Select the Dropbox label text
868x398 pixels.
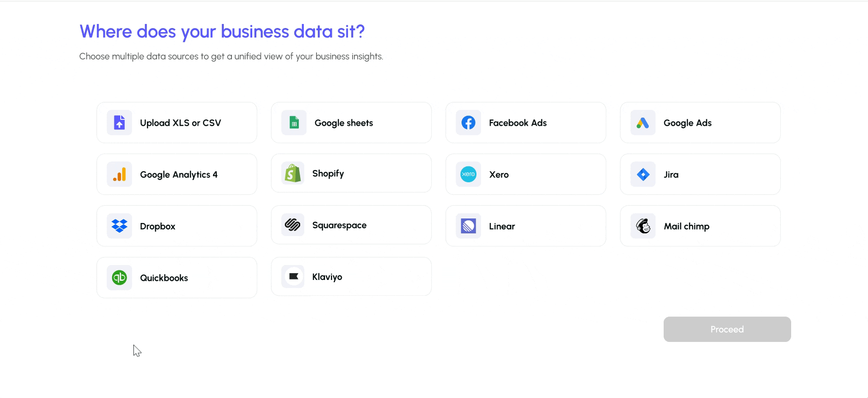[x=157, y=226]
